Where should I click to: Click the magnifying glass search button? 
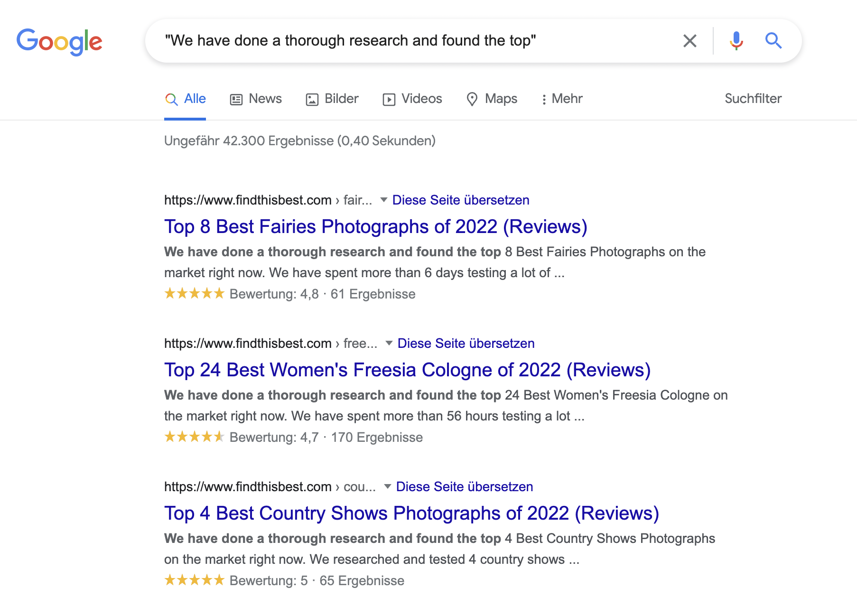click(x=773, y=41)
